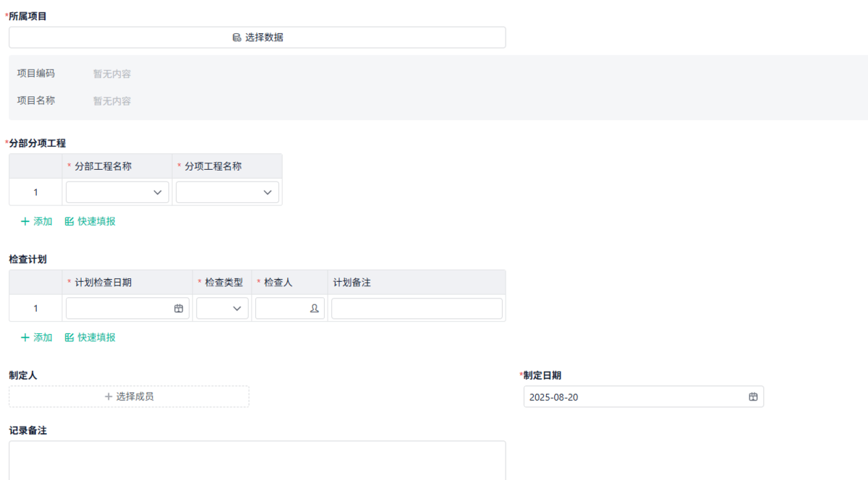Click inside the 计划备注 input field
The width and height of the screenshot is (868, 480).
(416, 308)
